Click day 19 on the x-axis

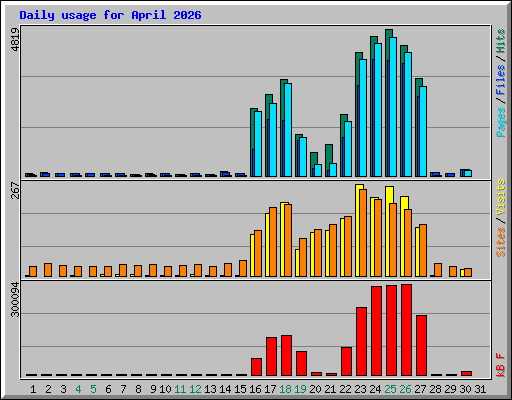[x=300, y=389]
